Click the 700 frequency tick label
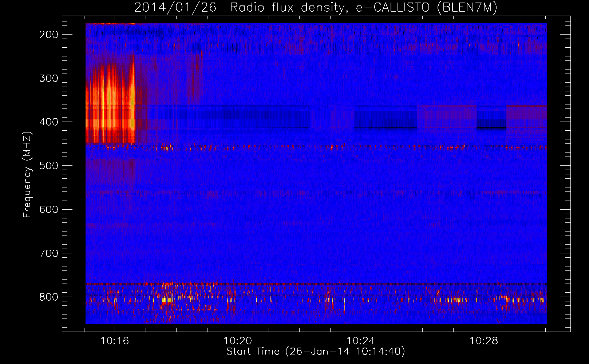Viewport: 589px width, 364px height. click(49, 253)
